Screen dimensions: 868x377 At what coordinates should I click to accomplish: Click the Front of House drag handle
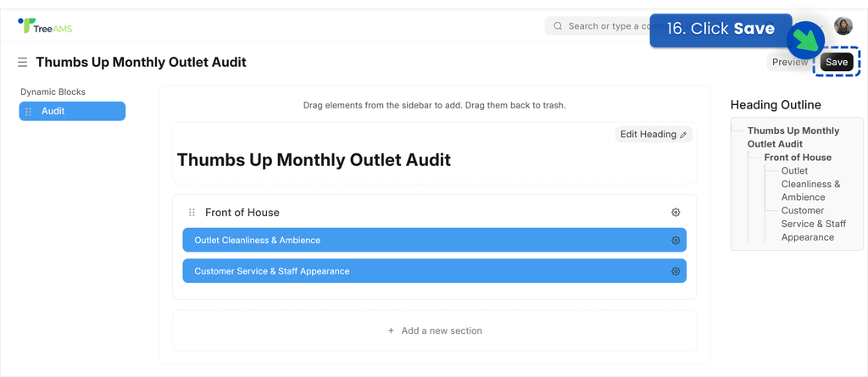tap(192, 213)
